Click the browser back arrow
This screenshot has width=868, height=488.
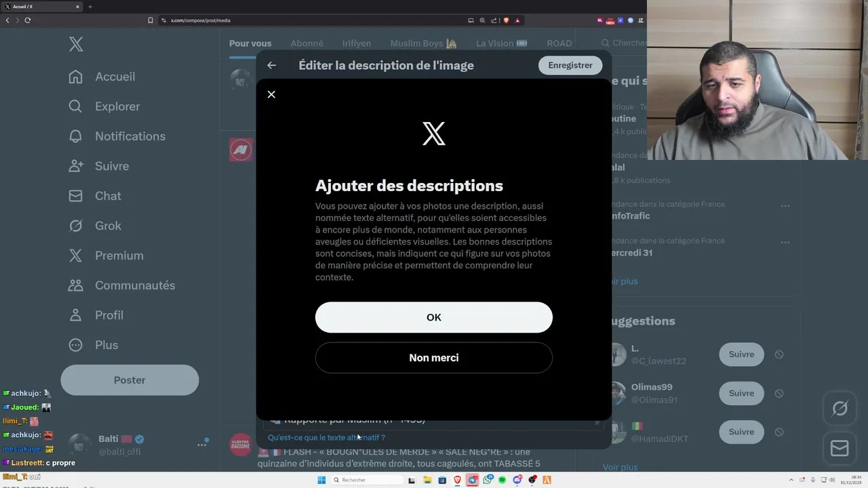pyautogui.click(x=7, y=20)
